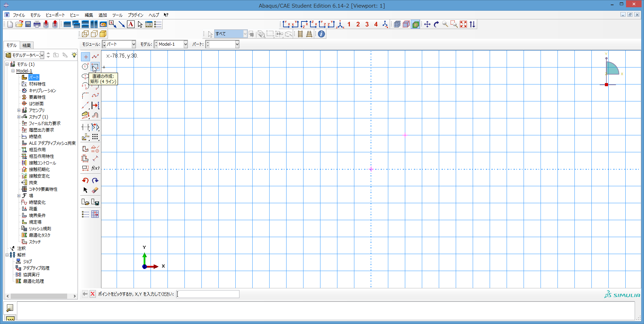Open the プラグイン menu

[135, 15]
